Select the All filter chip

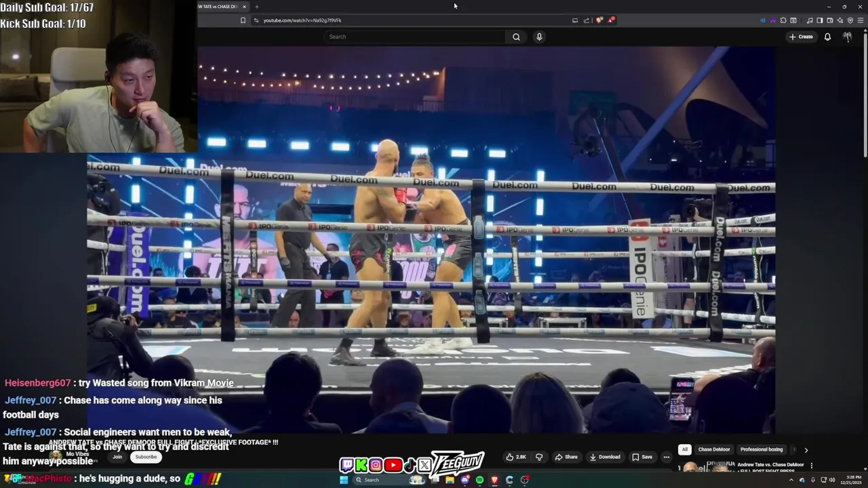pyautogui.click(x=685, y=449)
